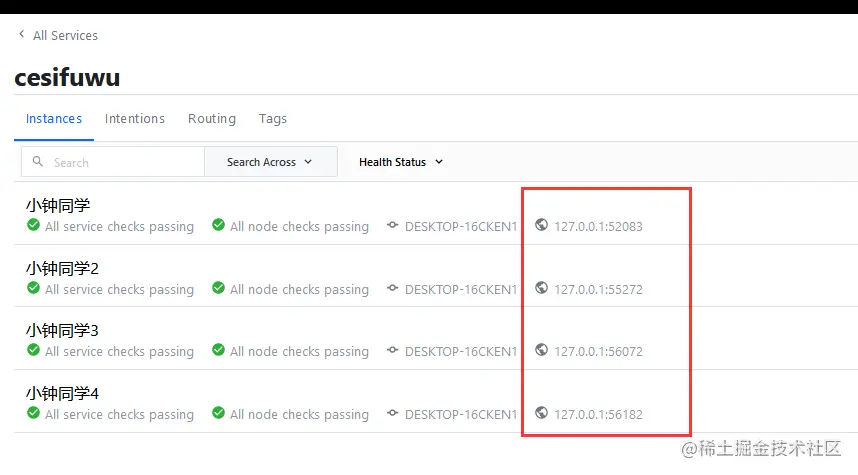
Task: Switch to the Instances tab
Action: pyautogui.click(x=54, y=119)
